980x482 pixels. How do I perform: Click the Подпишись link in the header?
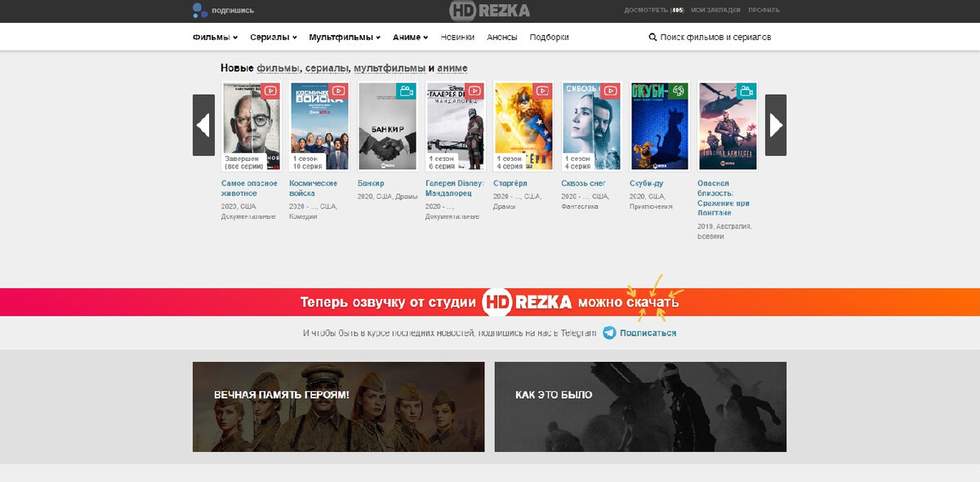click(233, 11)
